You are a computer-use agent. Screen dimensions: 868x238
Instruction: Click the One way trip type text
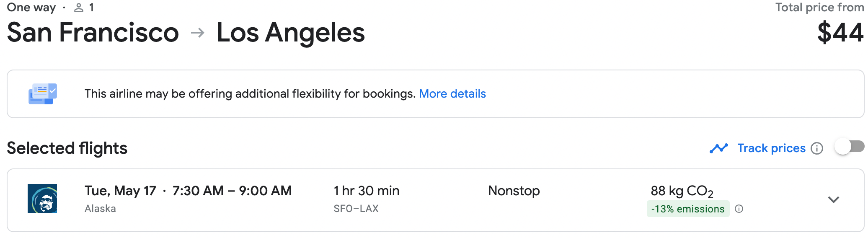(x=31, y=8)
